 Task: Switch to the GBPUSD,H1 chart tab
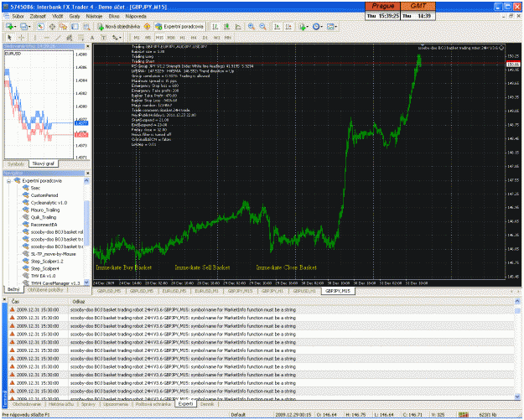pyautogui.click(x=304, y=291)
